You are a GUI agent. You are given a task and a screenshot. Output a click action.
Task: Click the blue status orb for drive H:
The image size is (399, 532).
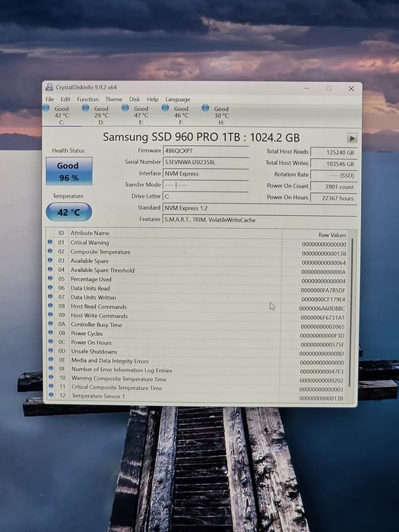(x=205, y=108)
